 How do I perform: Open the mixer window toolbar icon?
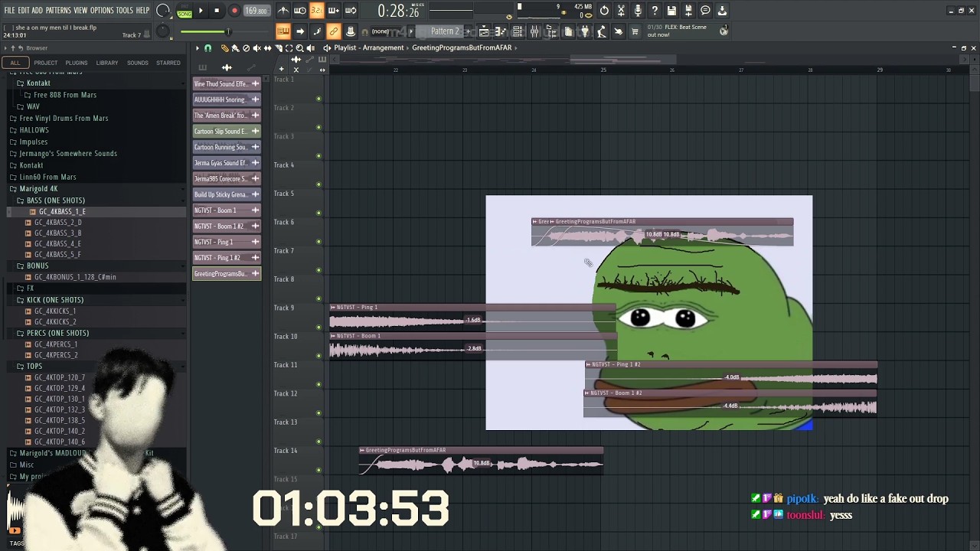tap(534, 31)
